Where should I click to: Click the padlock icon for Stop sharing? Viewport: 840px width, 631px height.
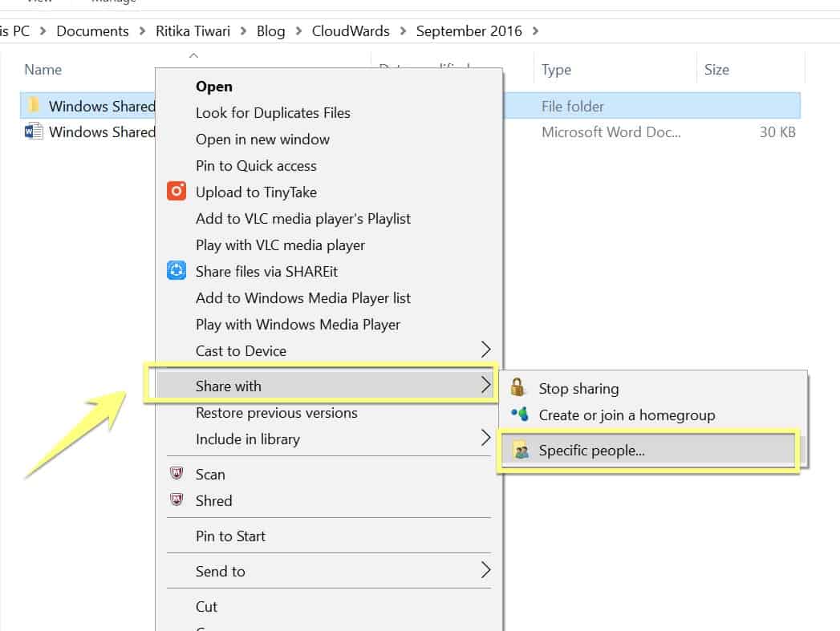tap(517, 387)
